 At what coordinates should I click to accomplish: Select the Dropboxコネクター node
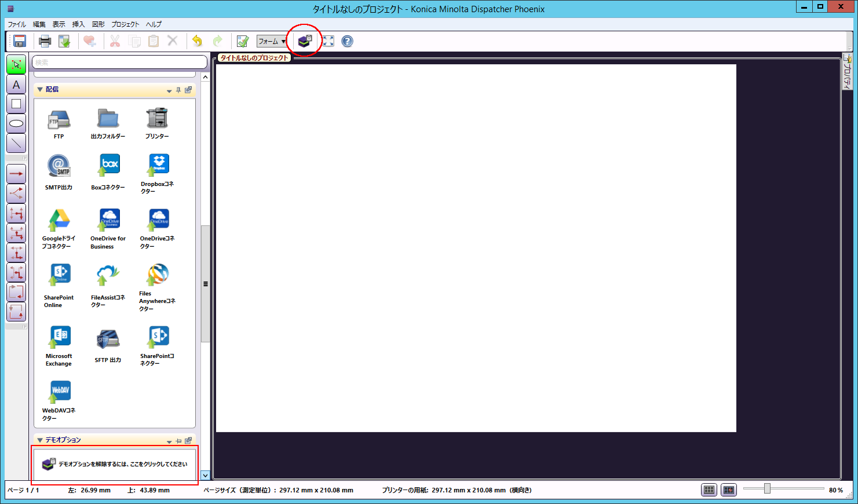[x=157, y=174]
